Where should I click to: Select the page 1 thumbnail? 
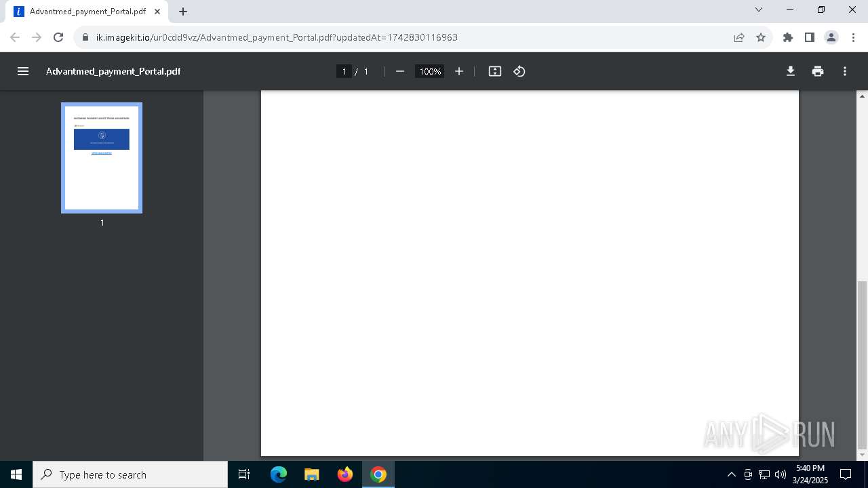(102, 158)
